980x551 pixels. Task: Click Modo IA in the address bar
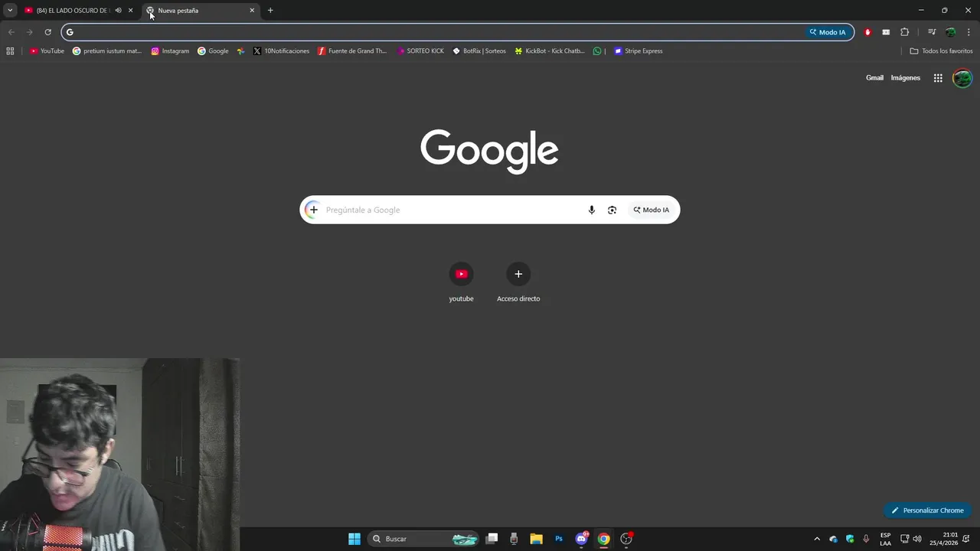tap(828, 32)
